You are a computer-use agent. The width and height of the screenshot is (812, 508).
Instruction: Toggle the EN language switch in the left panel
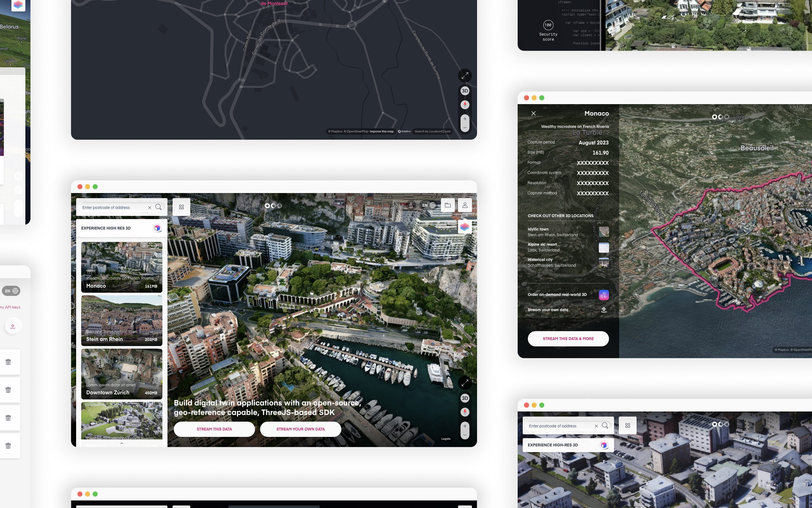click(x=11, y=291)
